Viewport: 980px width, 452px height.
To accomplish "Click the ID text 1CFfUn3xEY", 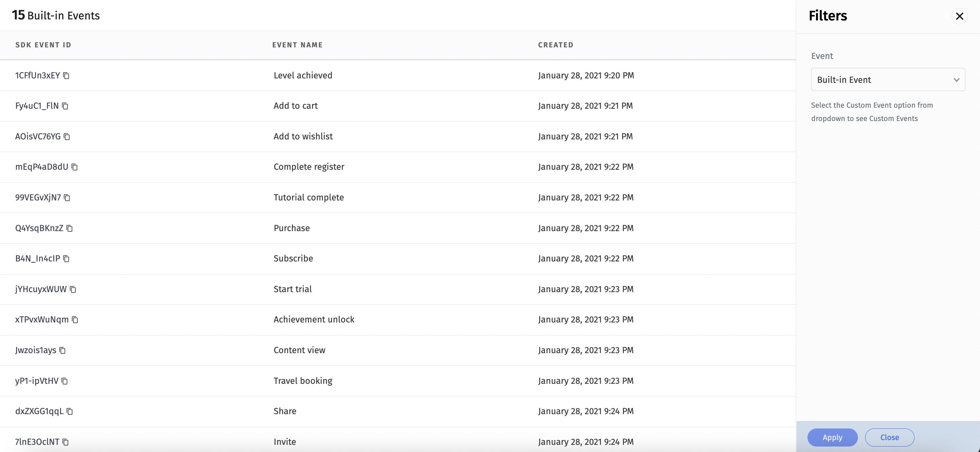I will [38, 75].
